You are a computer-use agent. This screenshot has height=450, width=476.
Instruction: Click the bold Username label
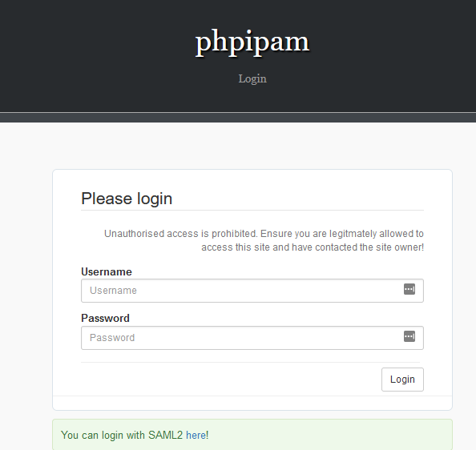click(107, 271)
